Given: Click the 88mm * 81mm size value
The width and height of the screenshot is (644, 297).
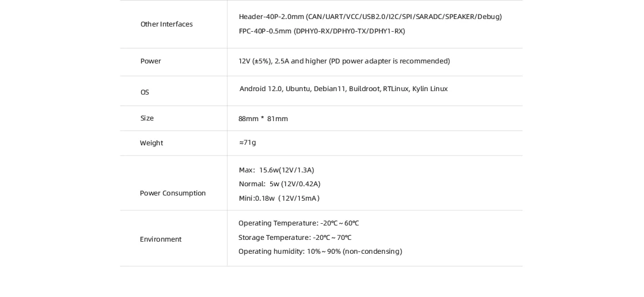Looking at the screenshot, I should (263, 119).
